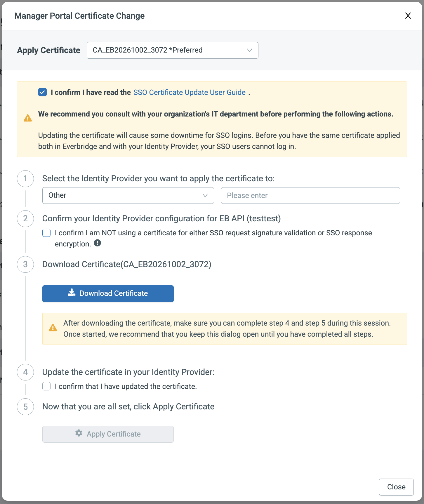Click the Close button at the bottom

(396, 487)
